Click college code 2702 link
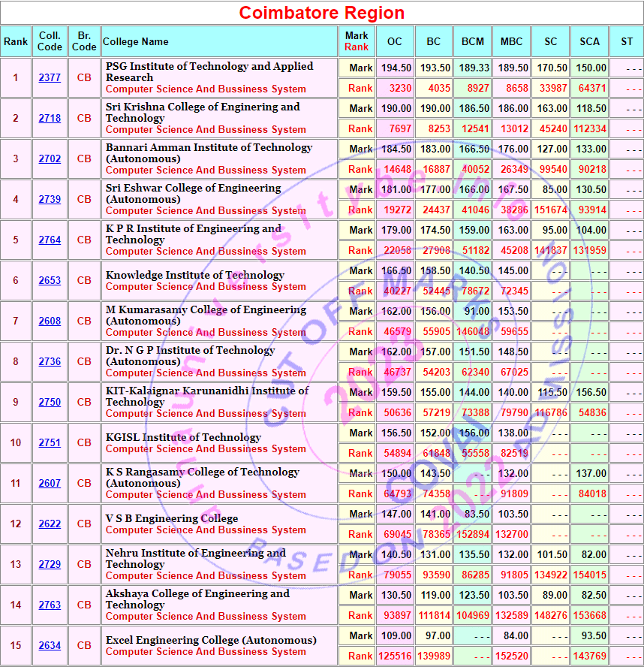 (x=50, y=159)
